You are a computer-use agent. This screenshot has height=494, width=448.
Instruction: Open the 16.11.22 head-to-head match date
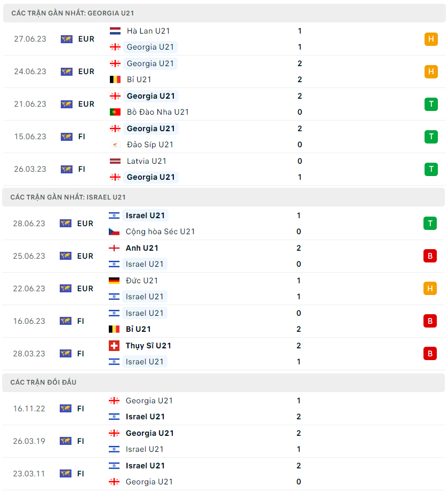pos(29,409)
